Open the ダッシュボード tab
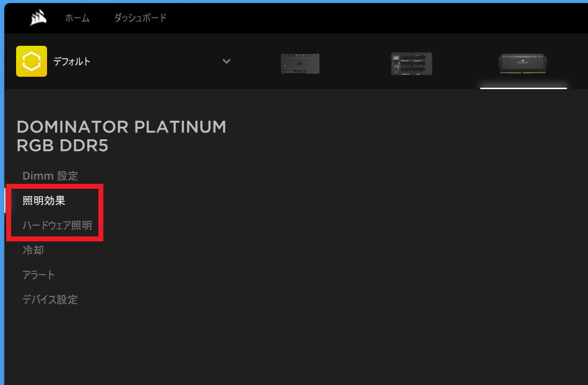The width and height of the screenshot is (588, 385). tap(141, 17)
